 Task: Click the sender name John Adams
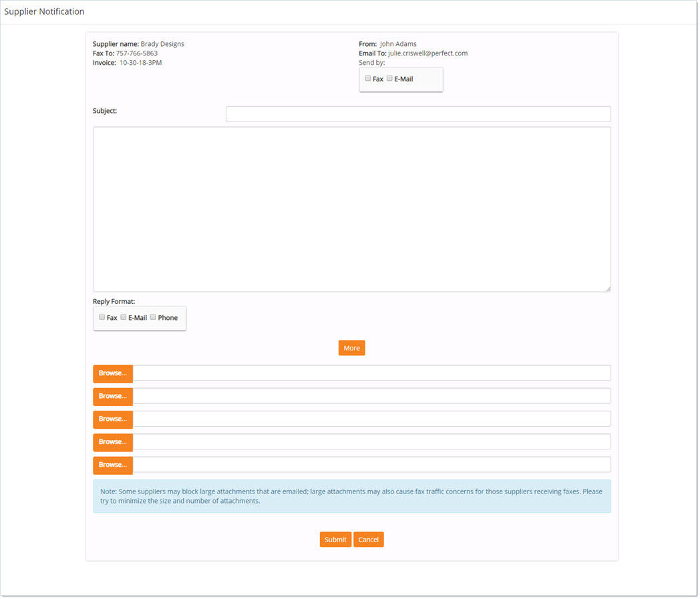coord(398,44)
